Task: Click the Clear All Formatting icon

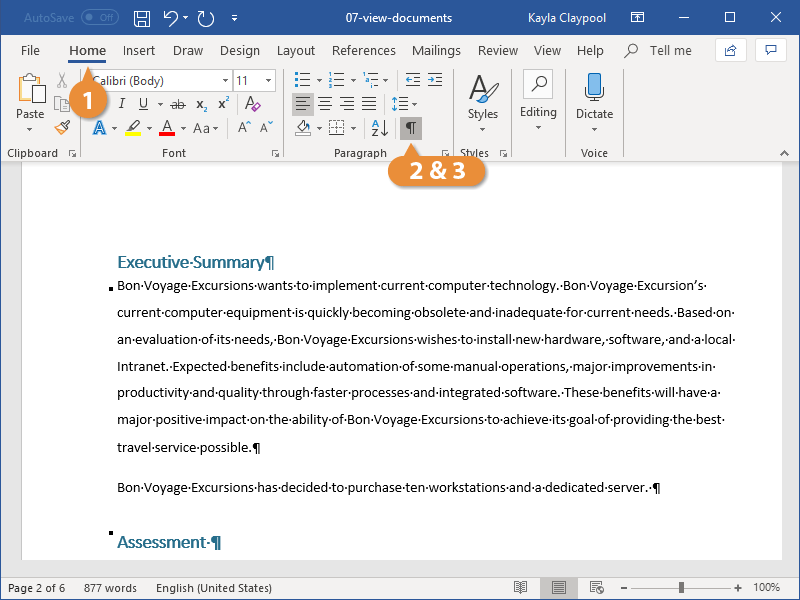Action: [x=253, y=104]
